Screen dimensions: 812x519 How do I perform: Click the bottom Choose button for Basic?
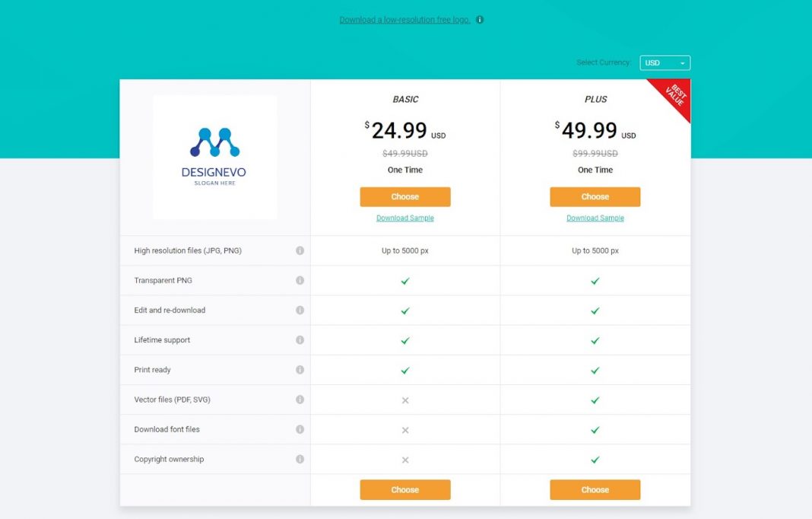click(404, 489)
